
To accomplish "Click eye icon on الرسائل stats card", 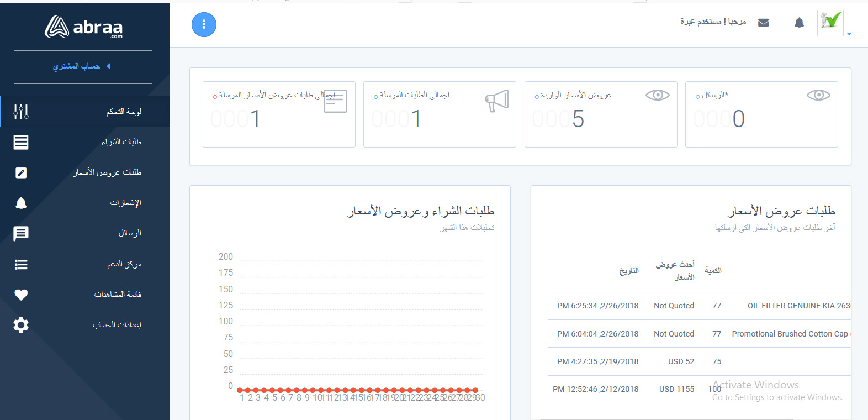I will [818, 95].
